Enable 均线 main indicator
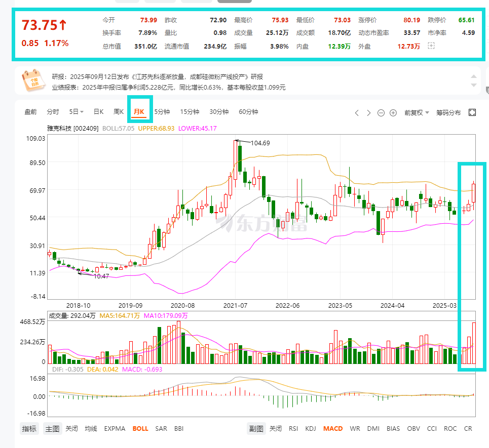The width and height of the screenshot is (489, 448). [91, 429]
